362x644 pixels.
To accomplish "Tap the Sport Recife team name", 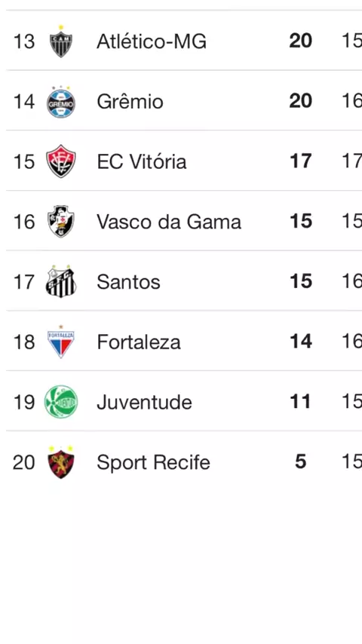I will [x=153, y=462].
